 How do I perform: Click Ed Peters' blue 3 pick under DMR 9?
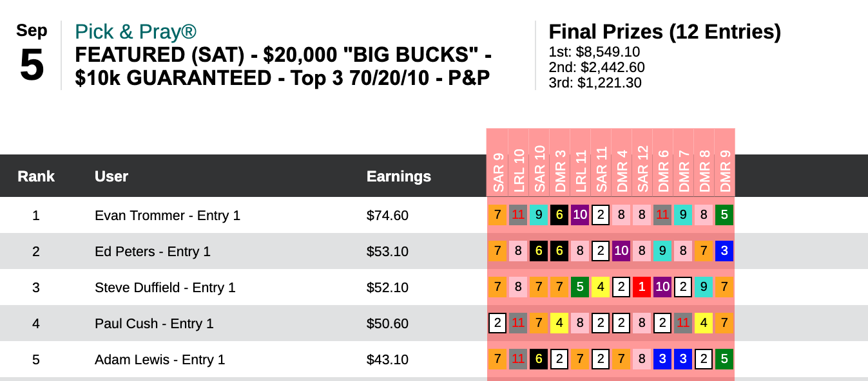pos(724,251)
